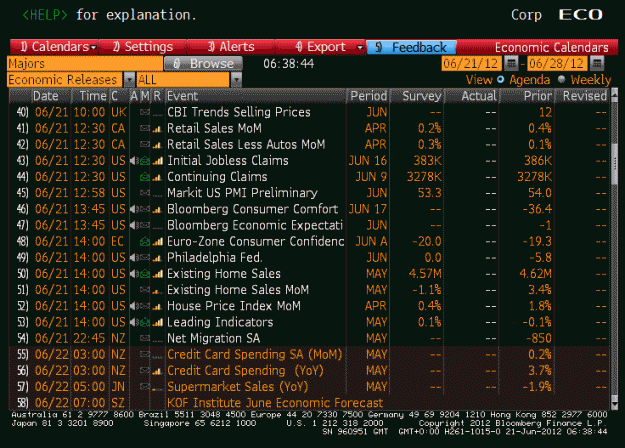Select the Weekly view radio button
Screen dimensions: 625x448
tap(562, 80)
